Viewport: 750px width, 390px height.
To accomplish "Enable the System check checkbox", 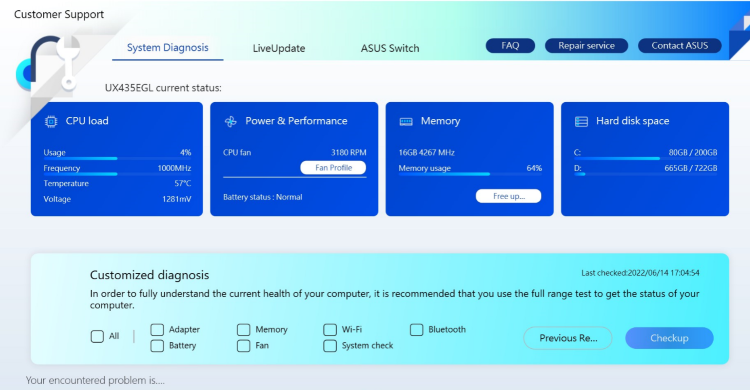I will point(330,345).
